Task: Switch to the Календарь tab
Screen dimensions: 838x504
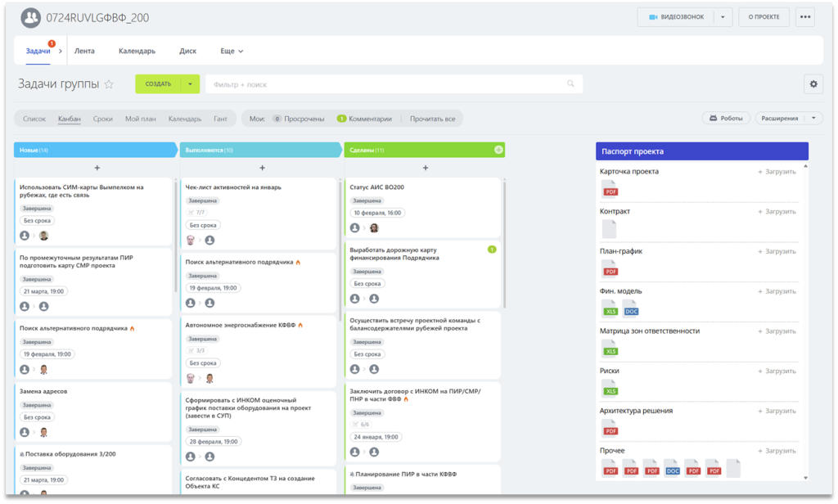Action: click(137, 51)
